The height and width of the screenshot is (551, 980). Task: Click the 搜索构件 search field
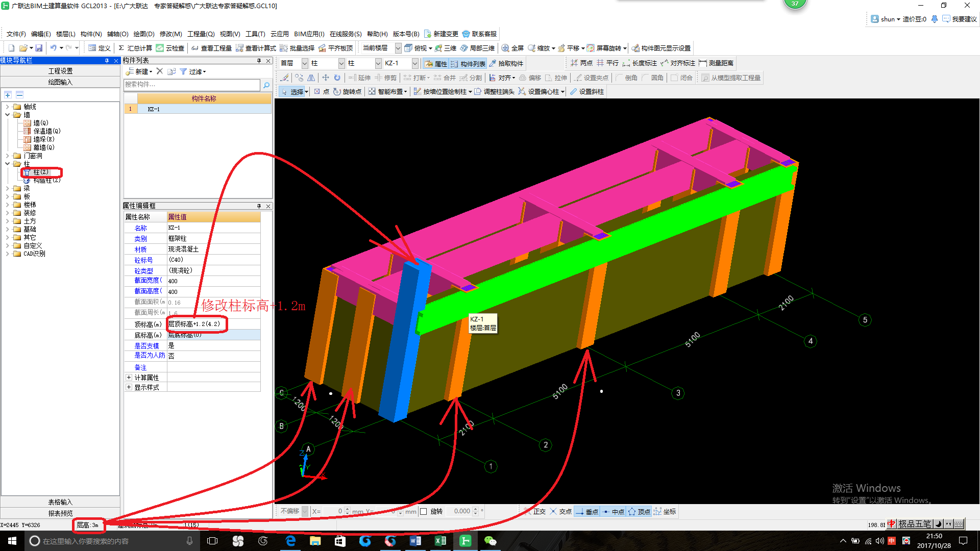click(x=192, y=85)
